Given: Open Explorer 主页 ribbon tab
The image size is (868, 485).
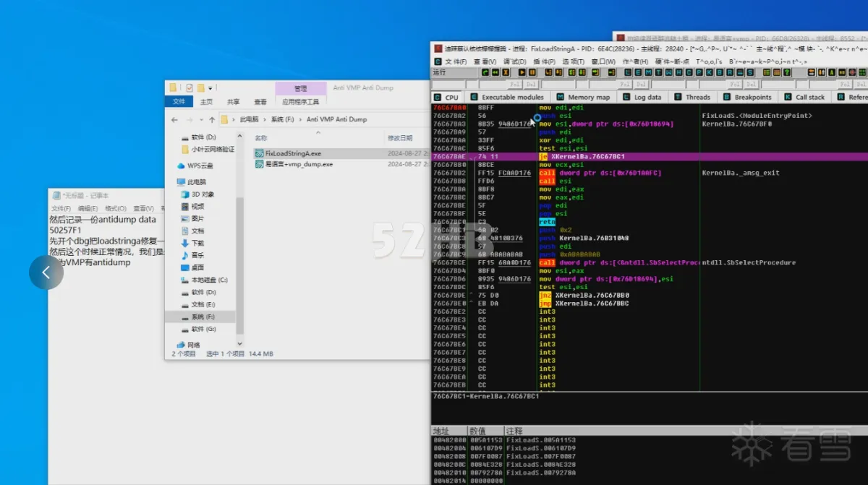Looking at the screenshot, I should point(207,102).
